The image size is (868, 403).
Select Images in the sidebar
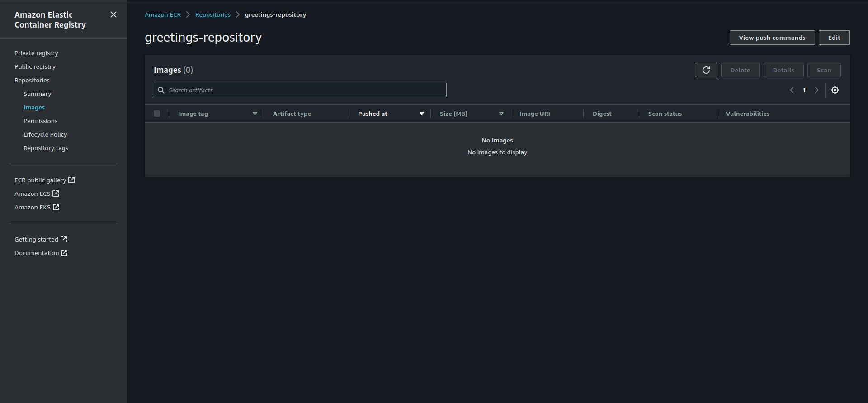[x=34, y=107]
